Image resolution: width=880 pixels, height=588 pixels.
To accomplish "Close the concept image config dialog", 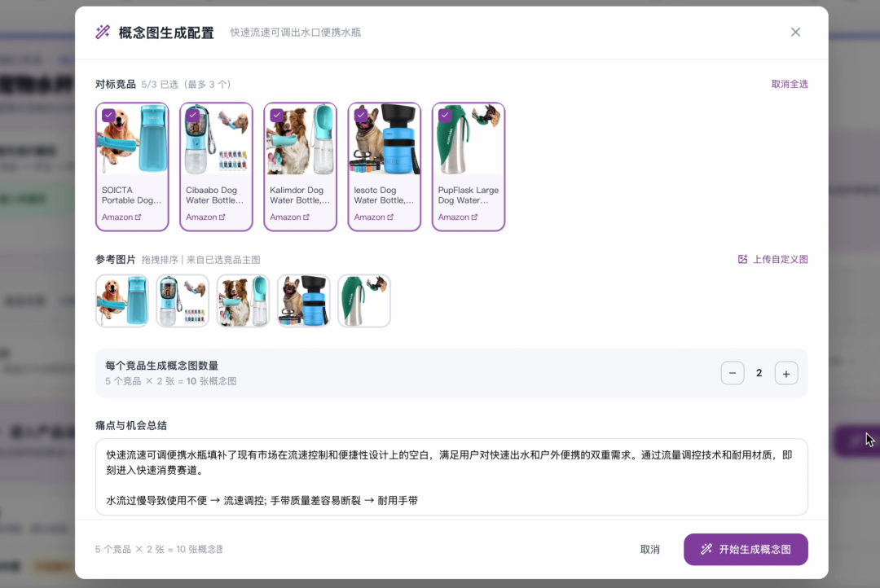I will [795, 32].
